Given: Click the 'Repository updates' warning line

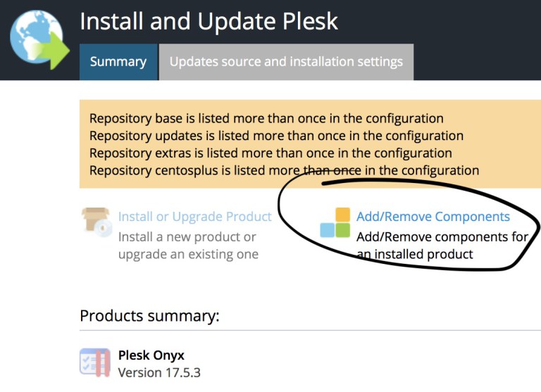Looking at the screenshot, I should tap(276, 136).
